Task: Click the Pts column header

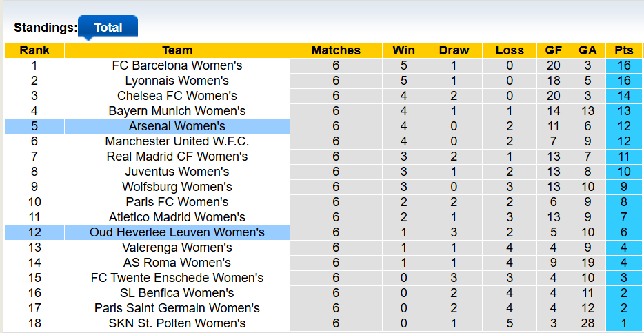Action: [623, 50]
